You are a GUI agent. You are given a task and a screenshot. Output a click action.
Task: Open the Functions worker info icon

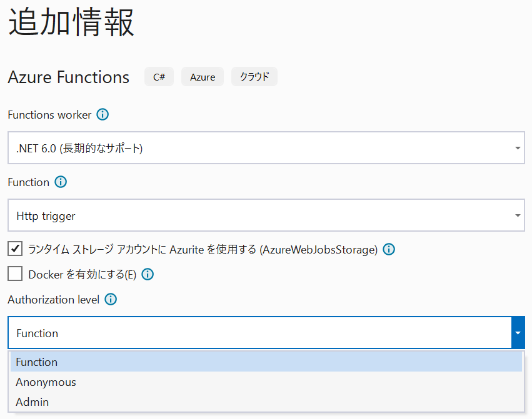click(103, 115)
